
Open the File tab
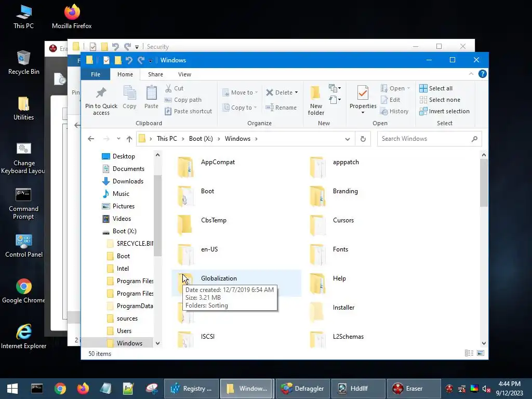[x=96, y=74]
